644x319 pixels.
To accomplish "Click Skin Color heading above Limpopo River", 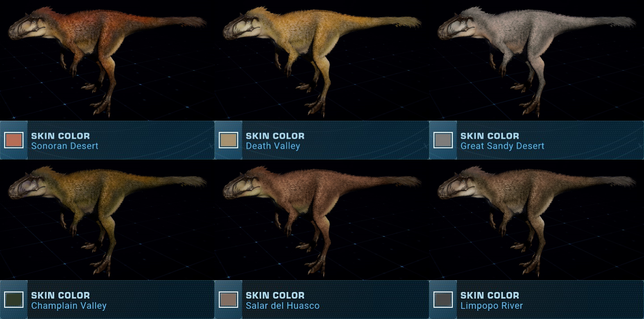I will 490,295.
